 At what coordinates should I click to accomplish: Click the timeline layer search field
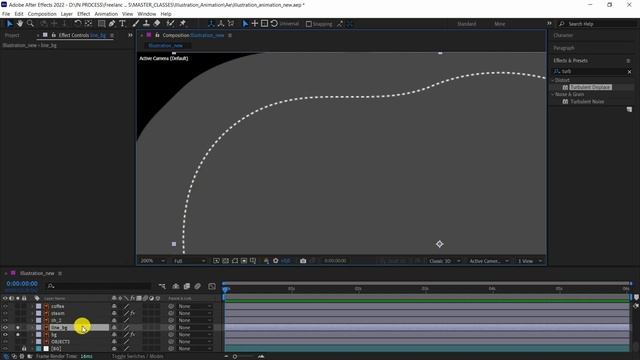coord(99,286)
